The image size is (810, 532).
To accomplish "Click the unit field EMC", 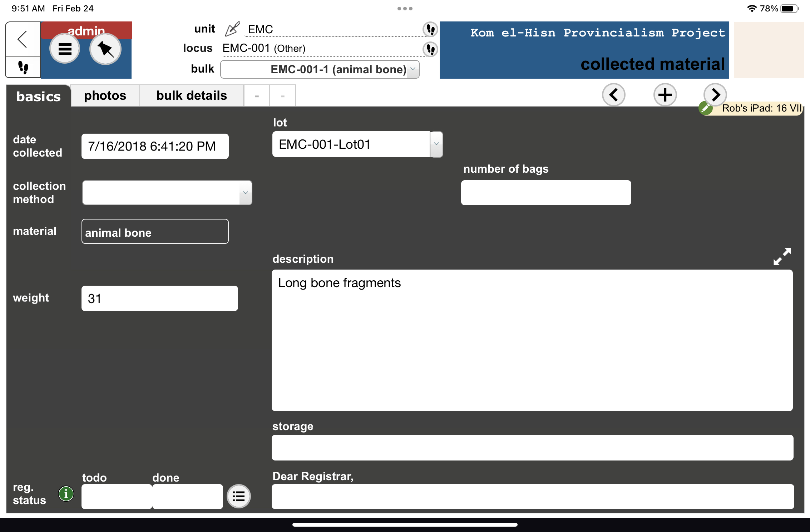I will [x=334, y=29].
